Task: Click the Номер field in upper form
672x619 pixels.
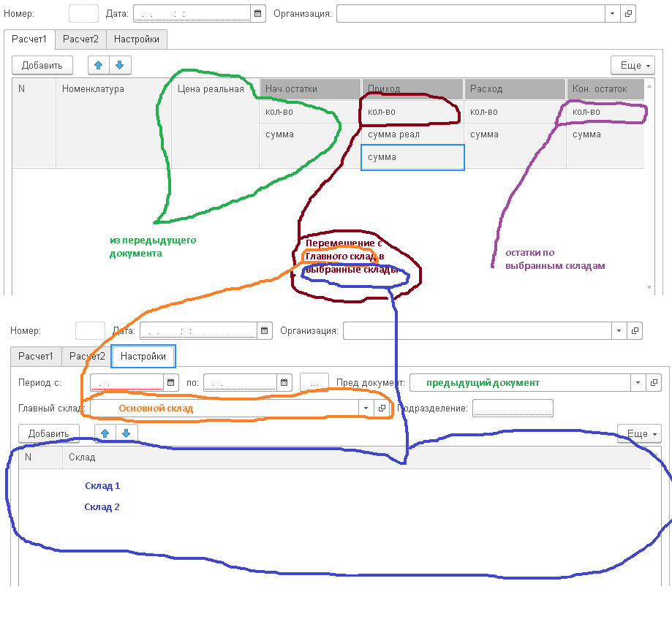Action: click(83, 13)
